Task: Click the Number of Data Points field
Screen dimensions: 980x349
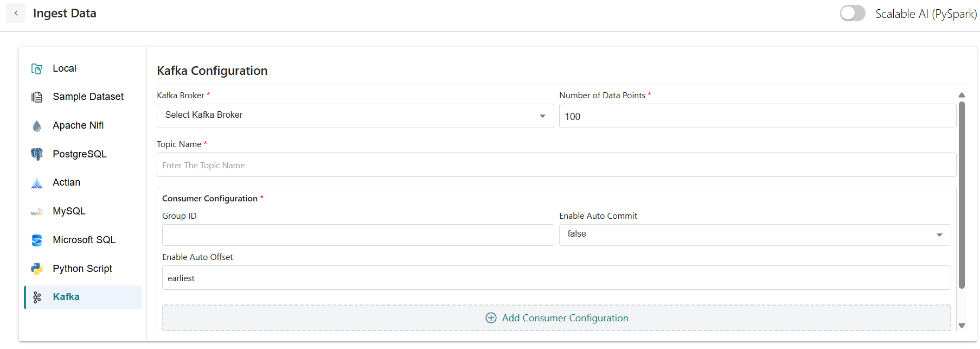Action: (x=757, y=116)
